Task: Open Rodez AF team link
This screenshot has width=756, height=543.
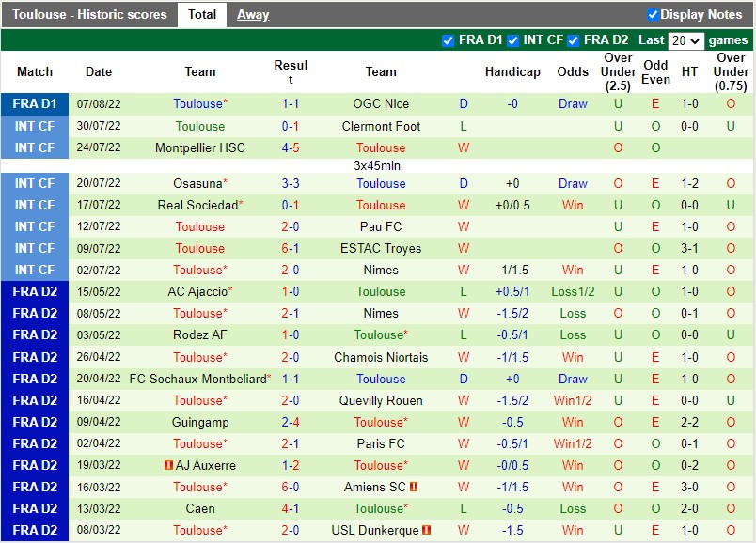Action: click(x=200, y=334)
